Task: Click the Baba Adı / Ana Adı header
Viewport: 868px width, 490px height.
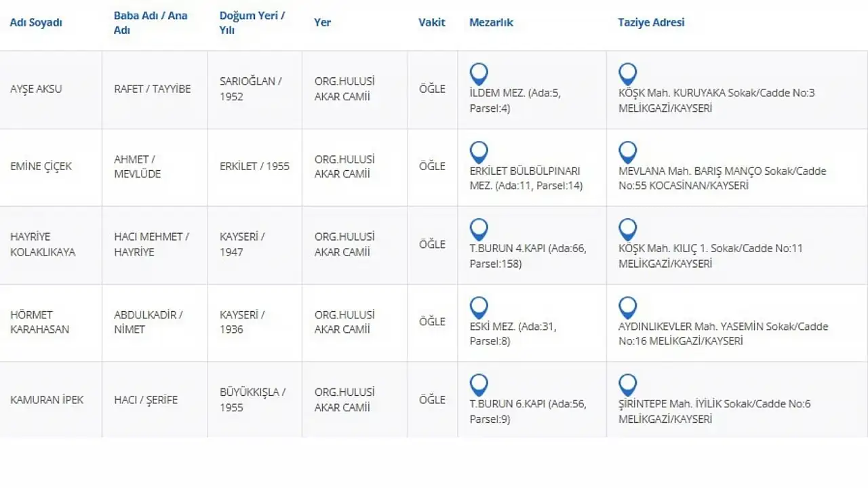Action: click(x=151, y=22)
